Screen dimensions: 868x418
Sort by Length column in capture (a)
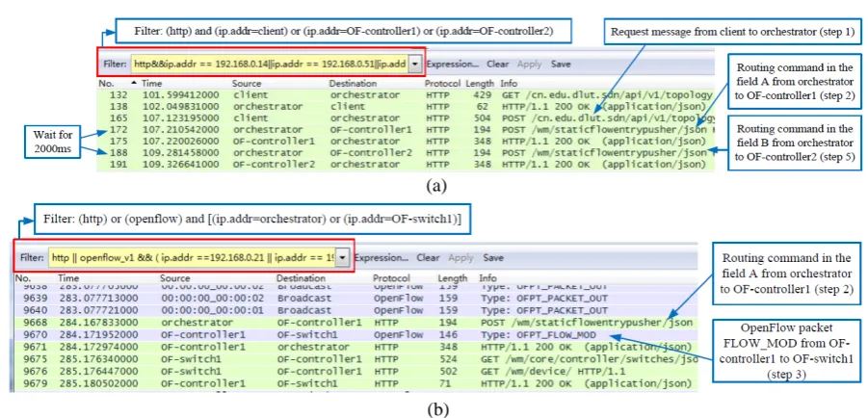[x=480, y=84]
